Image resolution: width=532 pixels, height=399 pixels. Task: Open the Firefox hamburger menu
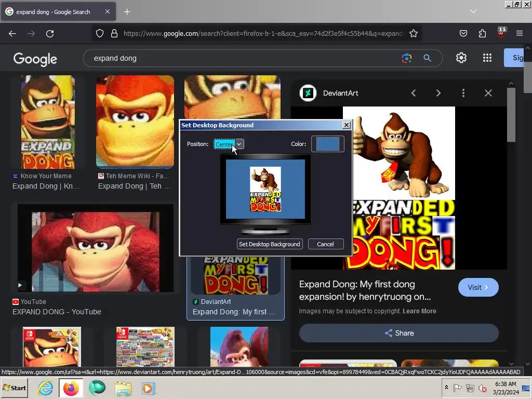[520, 34]
